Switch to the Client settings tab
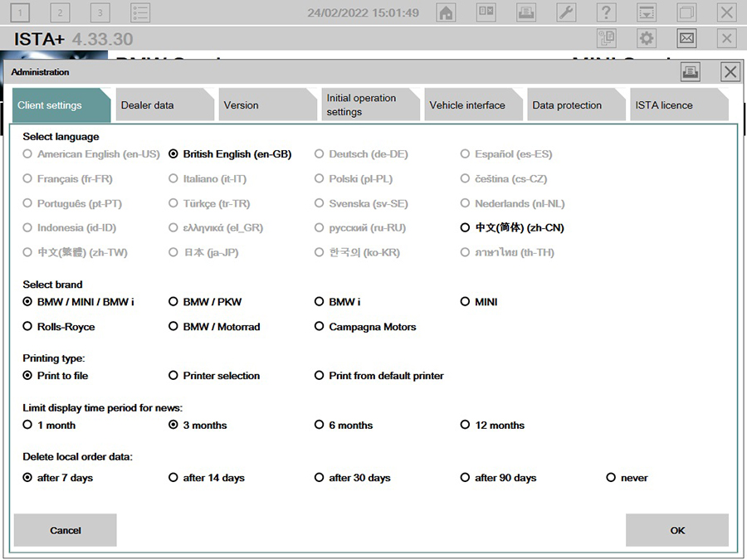Viewport: 747px width, 560px height. coord(61,105)
